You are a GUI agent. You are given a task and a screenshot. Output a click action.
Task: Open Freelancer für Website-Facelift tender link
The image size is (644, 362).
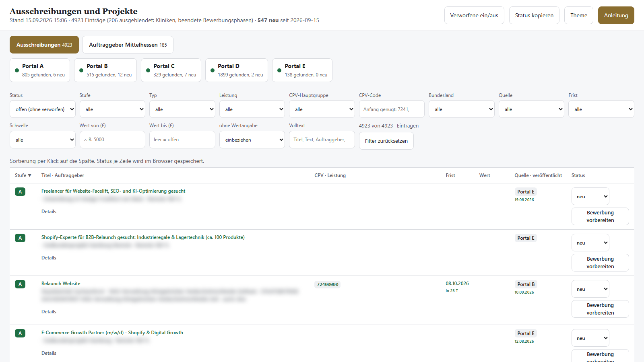(x=114, y=191)
